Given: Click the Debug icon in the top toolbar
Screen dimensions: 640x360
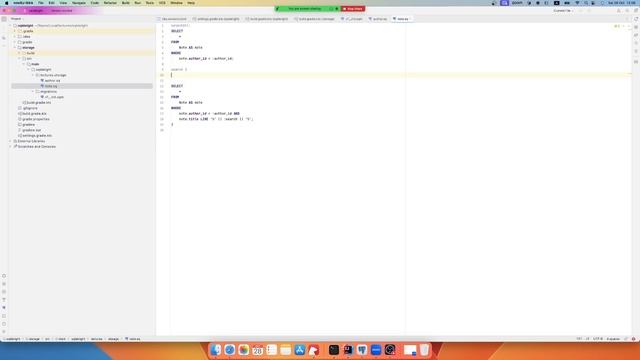Looking at the screenshot, I should click(589, 11).
